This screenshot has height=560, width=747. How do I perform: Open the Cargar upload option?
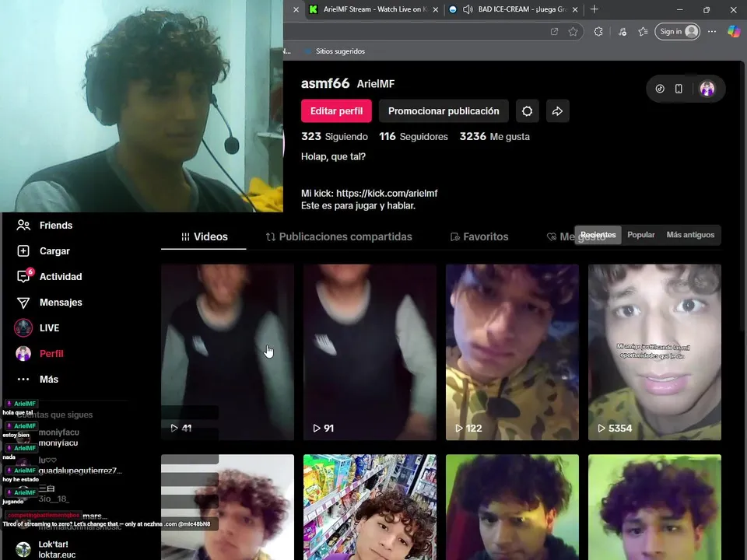44,251
